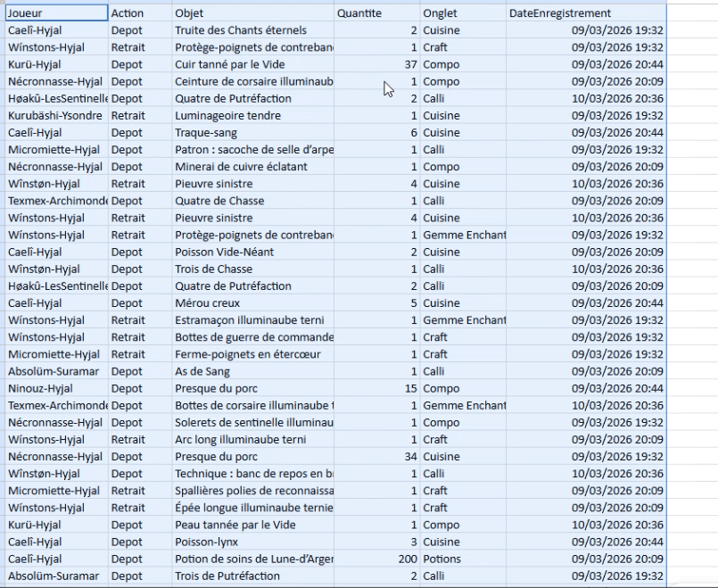
Task: Select the cell 'Quatre de Chasse'
Action: click(x=253, y=201)
